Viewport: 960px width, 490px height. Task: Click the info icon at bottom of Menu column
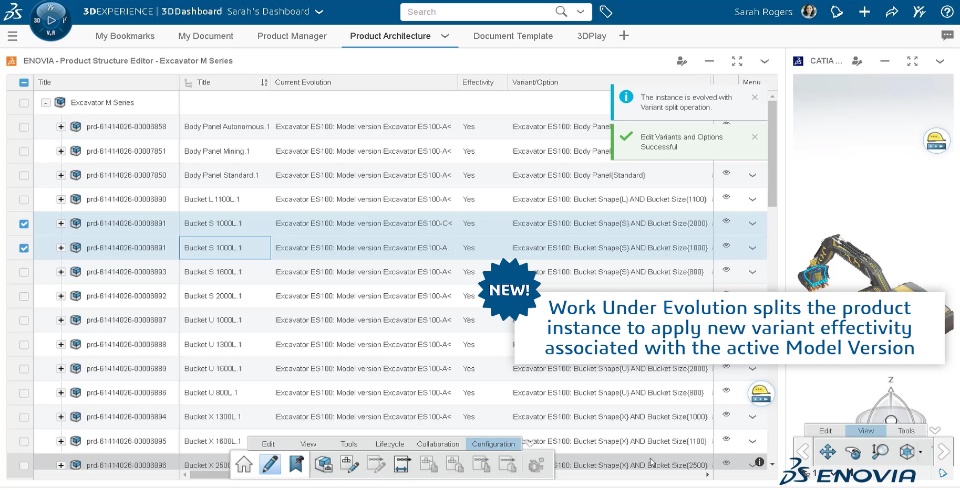click(x=759, y=462)
